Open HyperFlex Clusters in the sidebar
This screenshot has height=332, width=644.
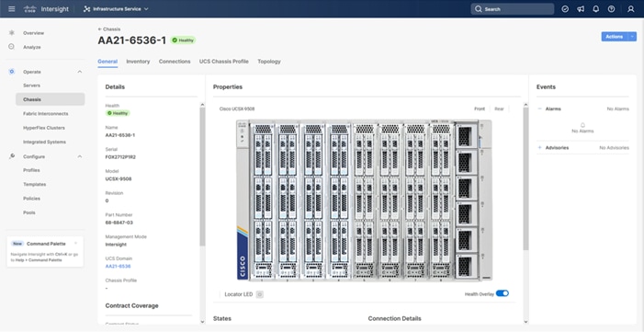click(43, 128)
